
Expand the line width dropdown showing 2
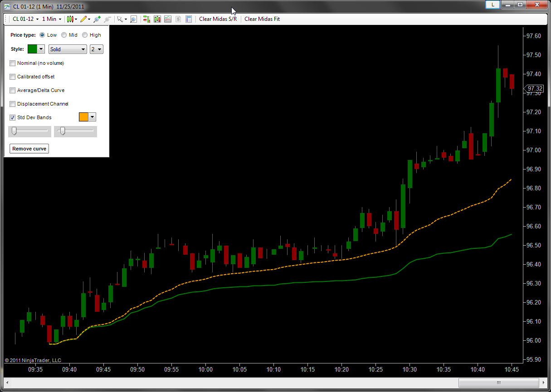(97, 49)
